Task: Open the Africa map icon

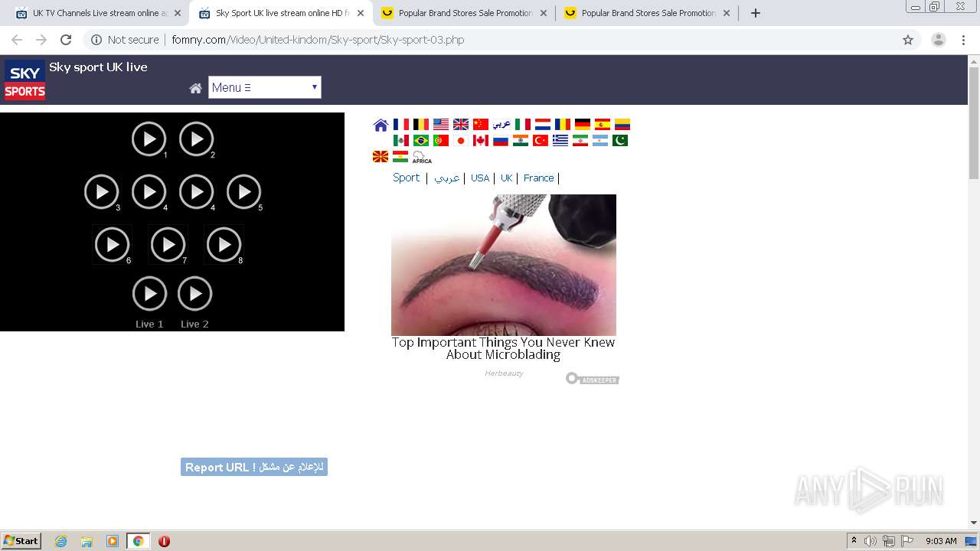Action: point(422,157)
